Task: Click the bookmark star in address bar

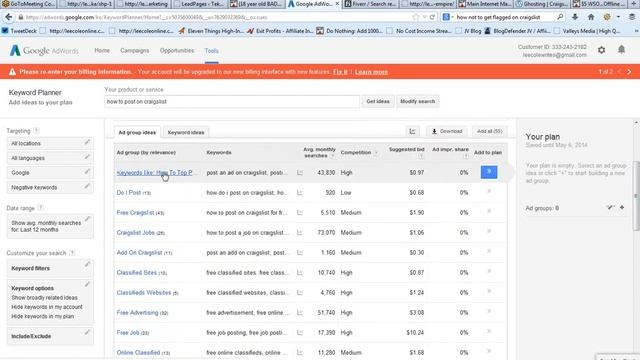Action: [416, 17]
